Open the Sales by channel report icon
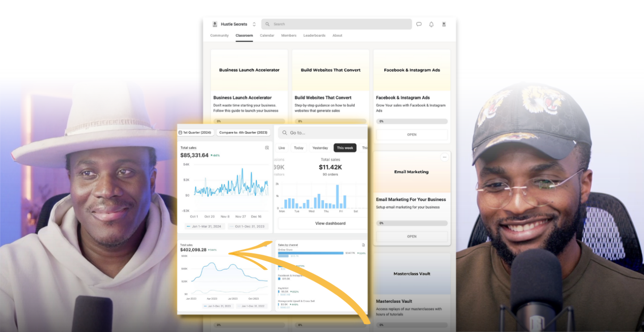Viewport: 644px width, 332px height. coord(363,245)
